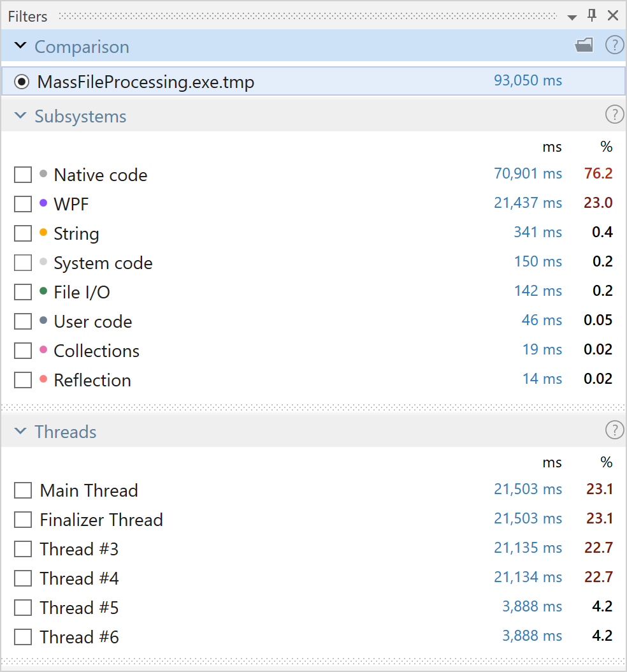The height and width of the screenshot is (672, 627).
Task: Collapse the Comparison section
Action: coord(21,46)
